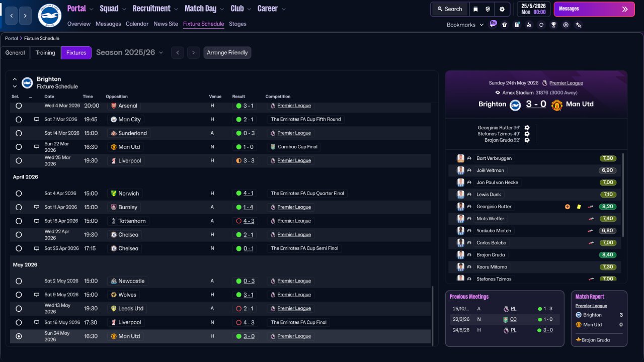Click the Brighton badge in match summary scoreline
The height and width of the screenshot is (362, 644).
click(515, 105)
